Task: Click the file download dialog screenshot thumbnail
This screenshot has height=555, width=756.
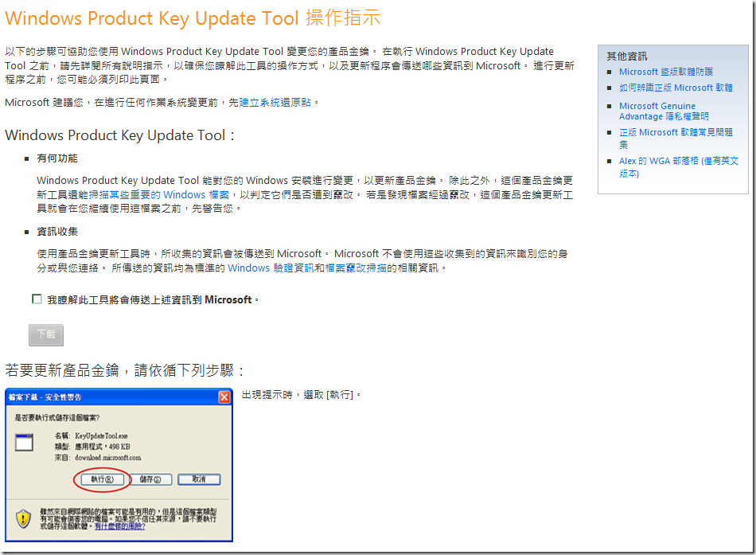Action: pos(119,465)
